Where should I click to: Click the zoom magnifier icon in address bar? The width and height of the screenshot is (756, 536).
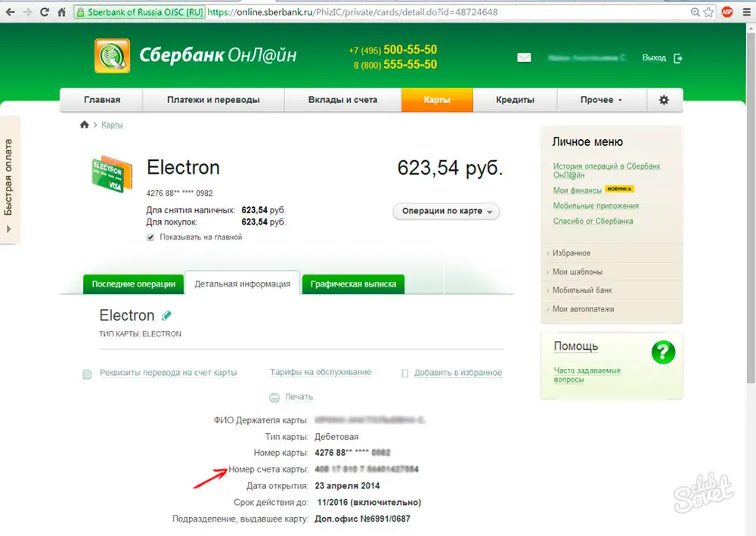(695, 12)
